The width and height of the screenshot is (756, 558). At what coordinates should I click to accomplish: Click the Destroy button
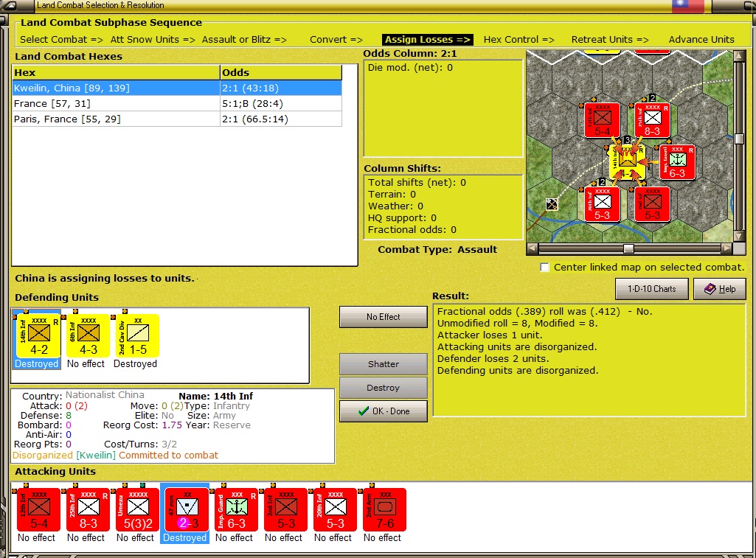coord(384,388)
